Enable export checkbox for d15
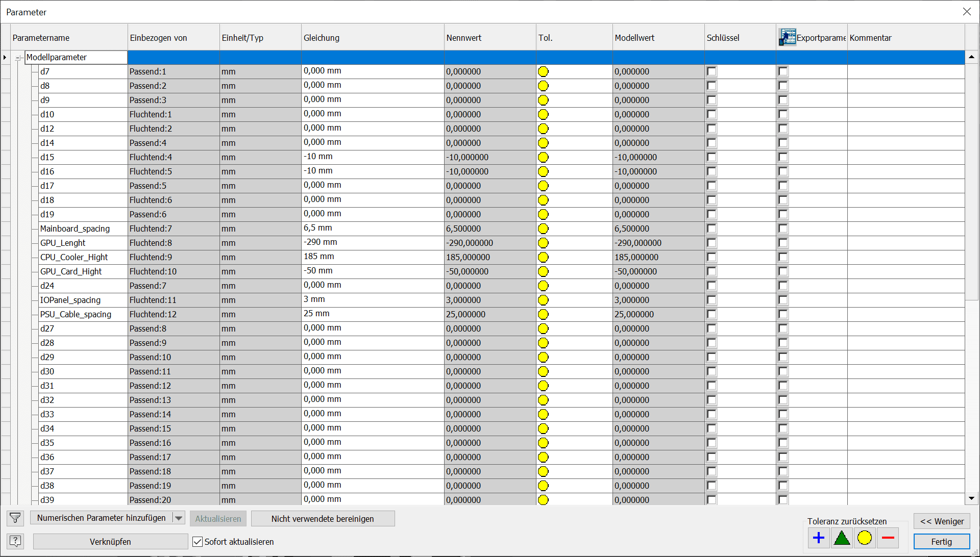Viewport: 980px width, 557px height. (x=783, y=157)
